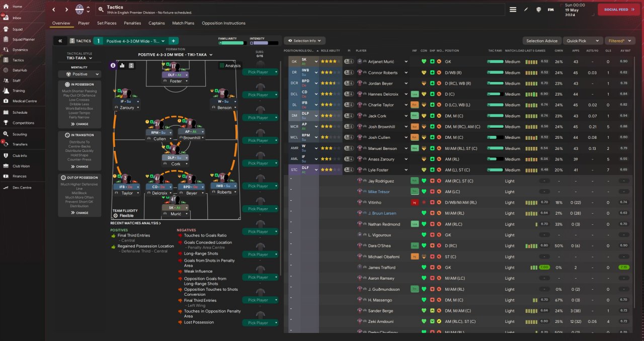
Task: Click the club badge in the header
Action: point(79,10)
